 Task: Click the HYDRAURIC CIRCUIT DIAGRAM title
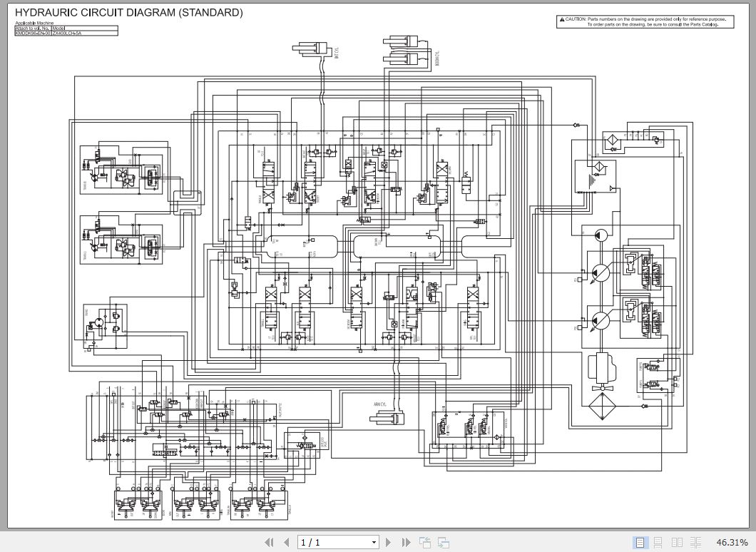point(128,13)
